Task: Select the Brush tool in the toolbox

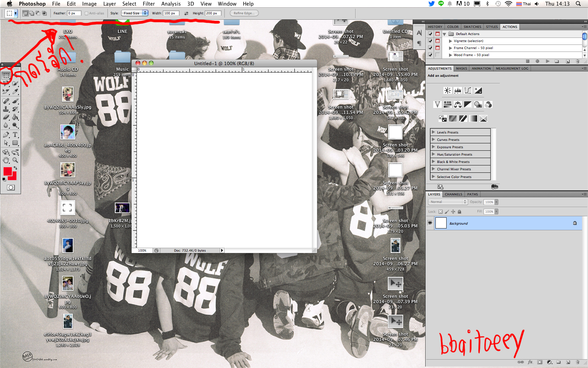Action: [15, 101]
